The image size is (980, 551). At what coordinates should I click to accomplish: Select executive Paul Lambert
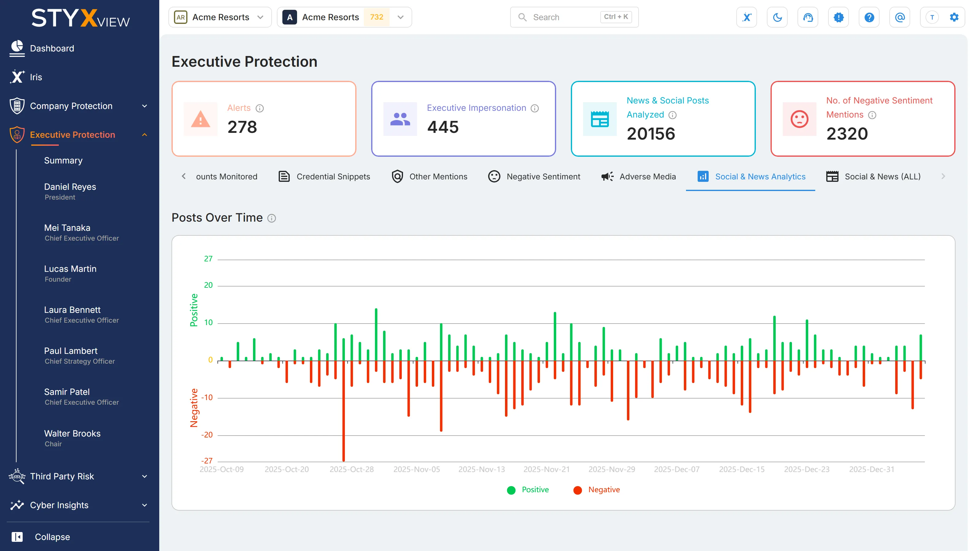79,355
